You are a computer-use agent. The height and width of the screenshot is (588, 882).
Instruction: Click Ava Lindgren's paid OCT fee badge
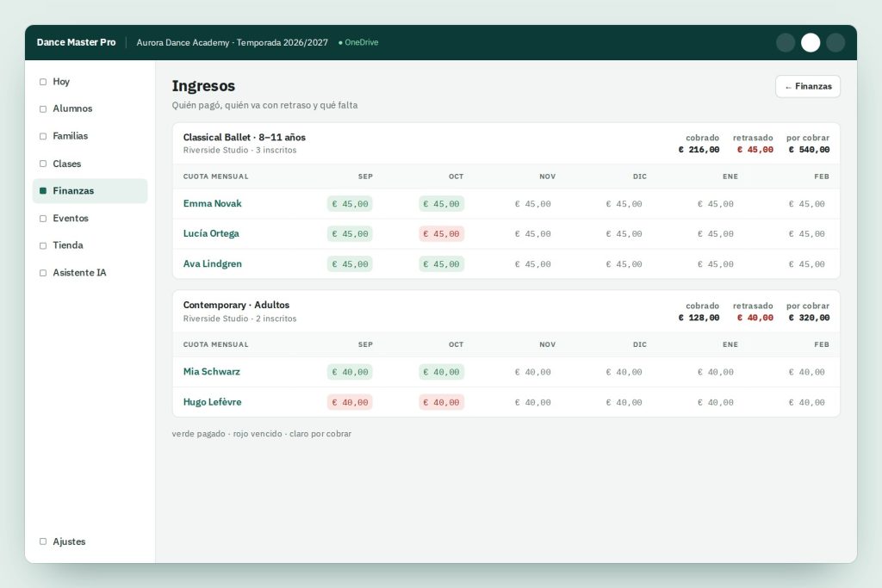[442, 264]
